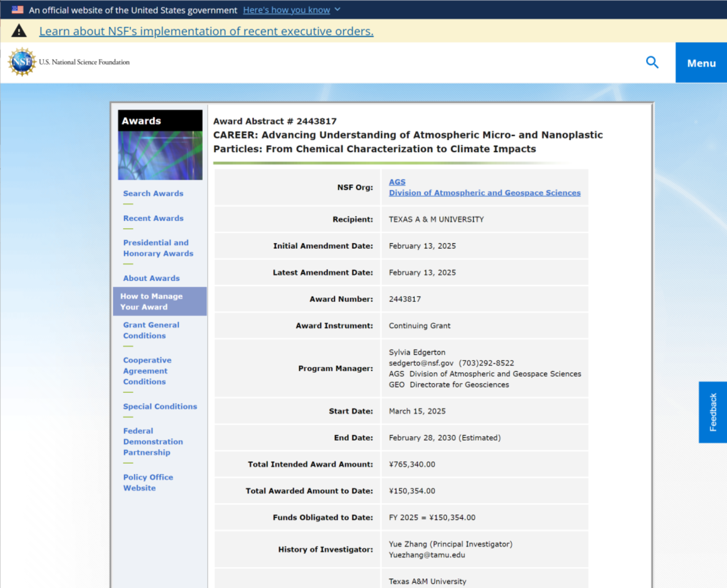727x588 pixels.
Task: Click the US flag icon
Action: tap(18, 10)
